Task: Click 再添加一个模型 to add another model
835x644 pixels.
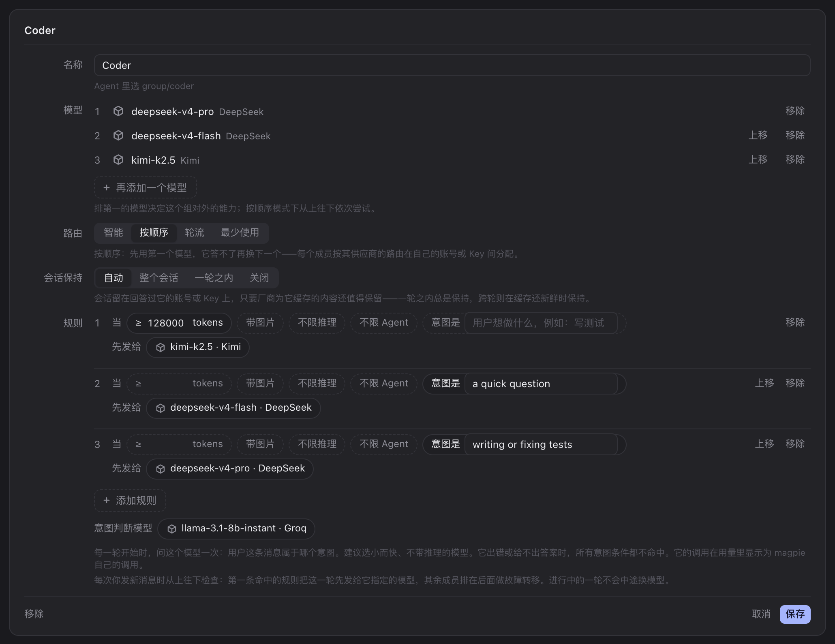Action: [146, 188]
